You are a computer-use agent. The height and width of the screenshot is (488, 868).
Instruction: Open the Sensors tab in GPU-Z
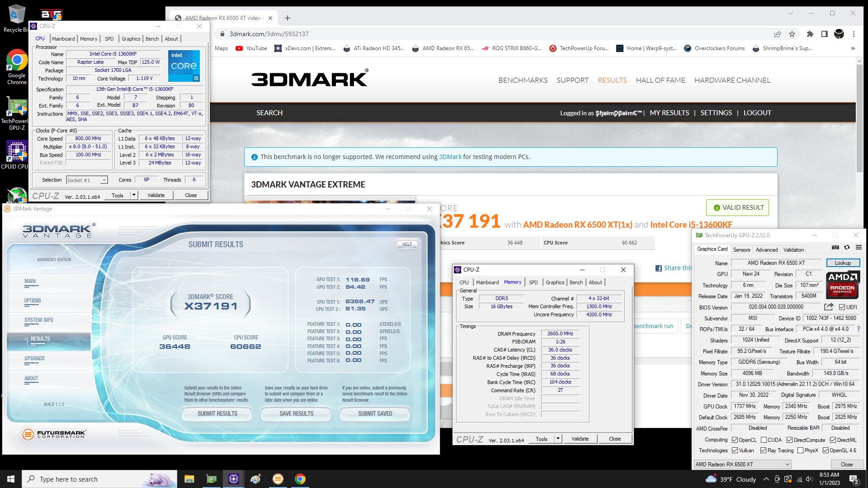(741, 249)
